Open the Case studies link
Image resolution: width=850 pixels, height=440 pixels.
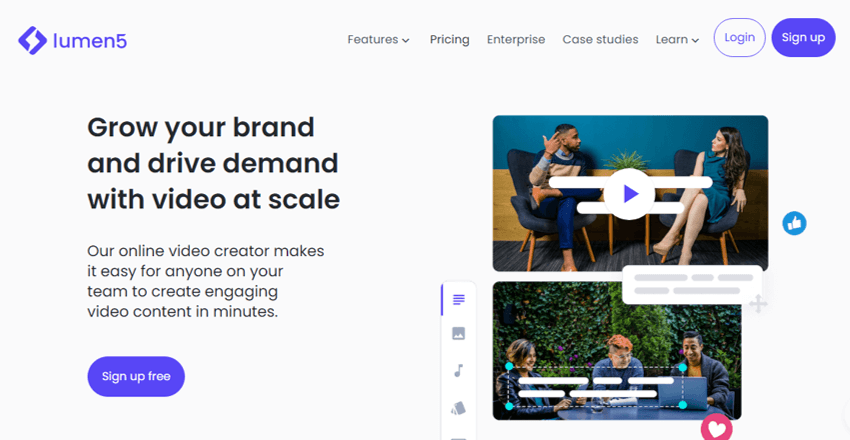click(x=600, y=40)
